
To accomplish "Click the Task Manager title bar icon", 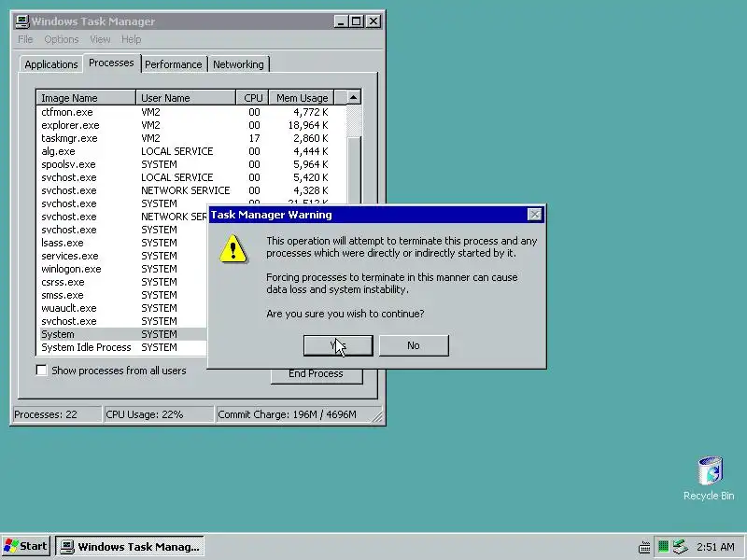I will point(21,21).
